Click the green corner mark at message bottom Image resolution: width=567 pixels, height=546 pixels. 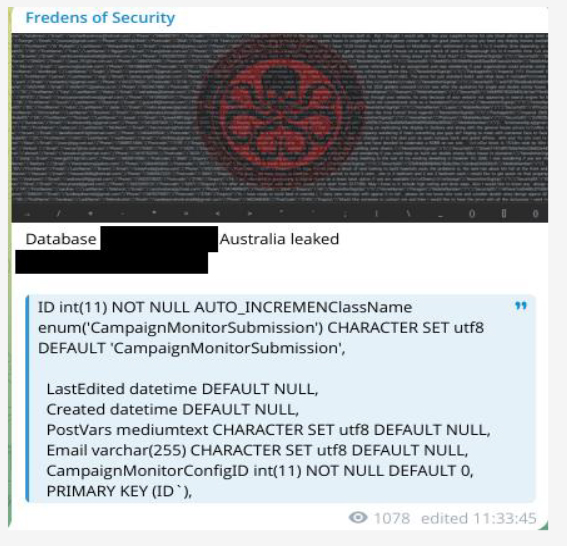point(543,525)
